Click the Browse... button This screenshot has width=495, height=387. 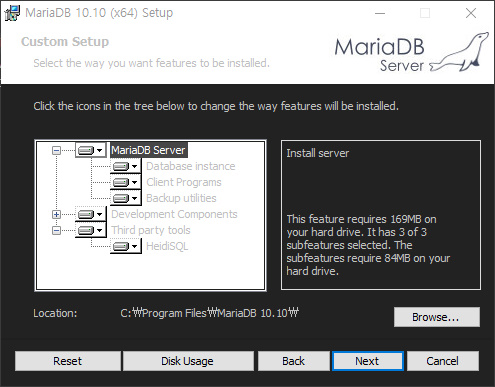(437, 317)
